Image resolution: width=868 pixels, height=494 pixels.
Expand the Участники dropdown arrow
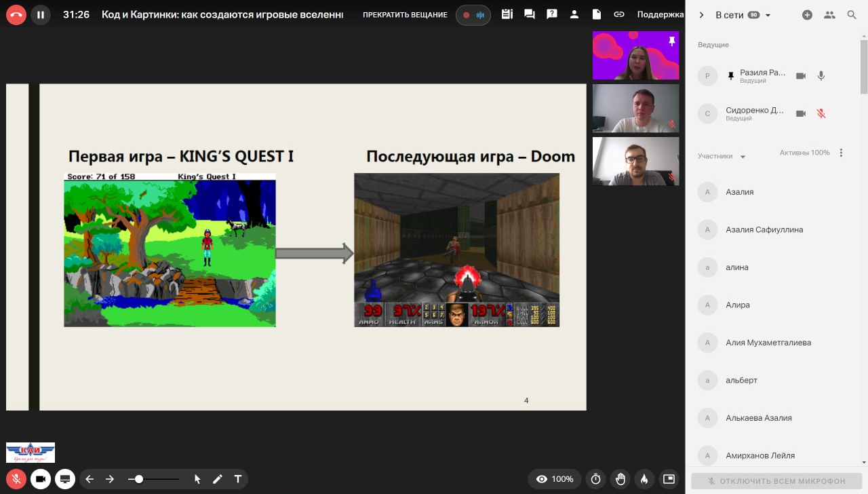tap(743, 157)
